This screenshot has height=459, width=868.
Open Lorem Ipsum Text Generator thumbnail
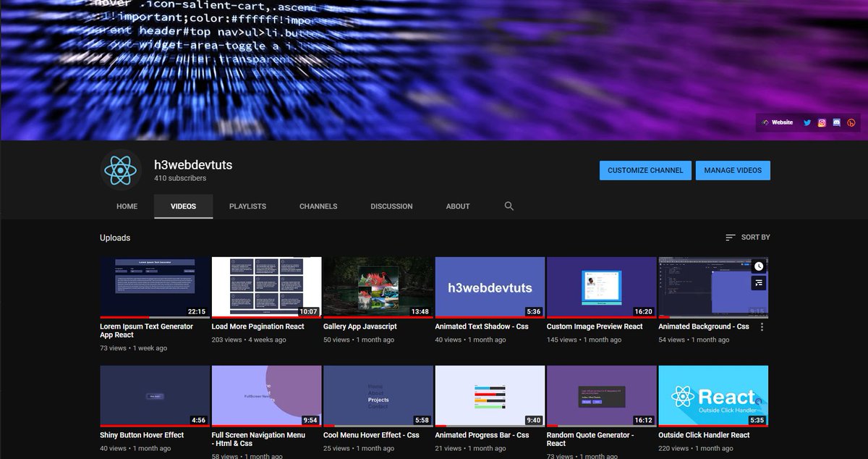tap(155, 287)
